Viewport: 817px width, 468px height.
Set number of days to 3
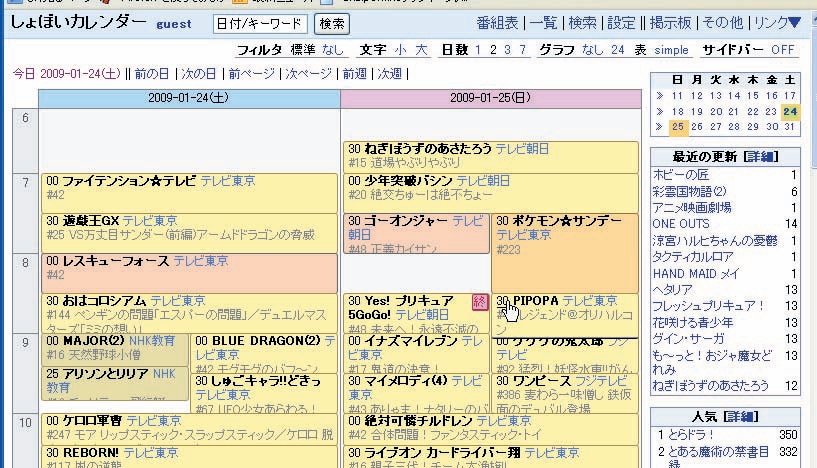507,50
